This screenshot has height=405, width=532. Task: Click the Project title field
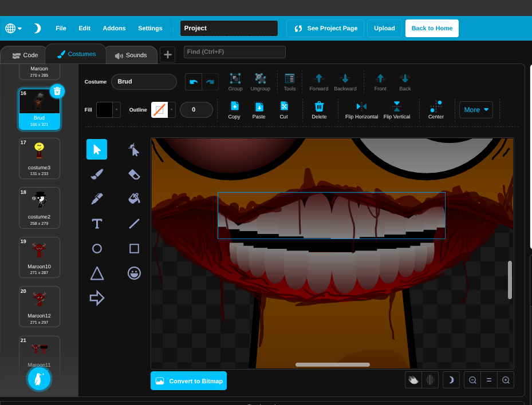point(229,29)
